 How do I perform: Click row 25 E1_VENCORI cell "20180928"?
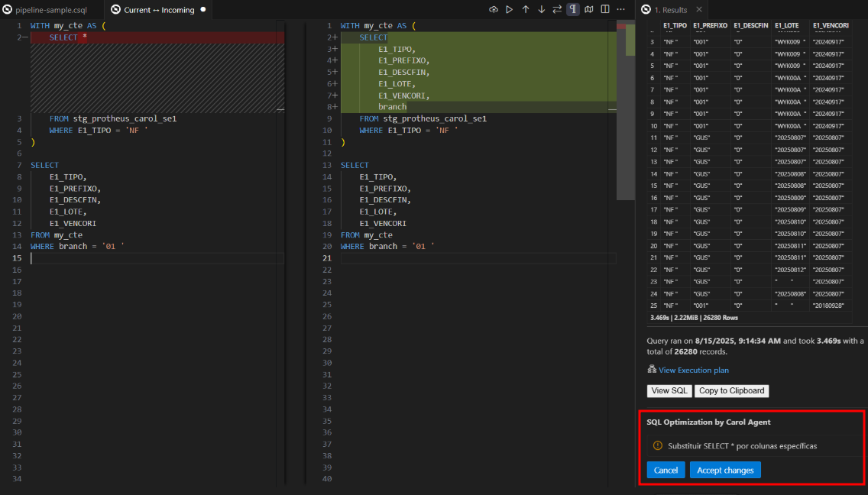pyautogui.click(x=829, y=306)
